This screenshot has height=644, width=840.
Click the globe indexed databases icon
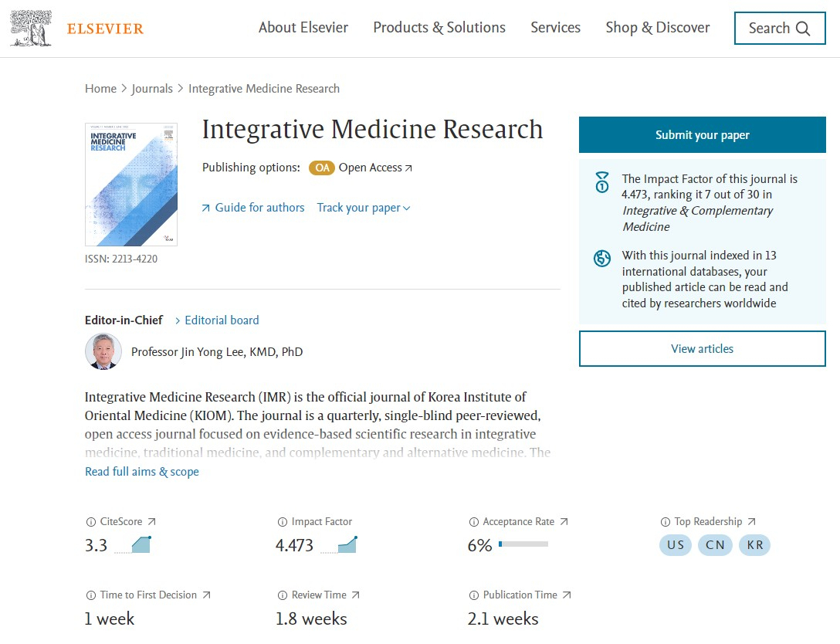pyautogui.click(x=602, y=258)
